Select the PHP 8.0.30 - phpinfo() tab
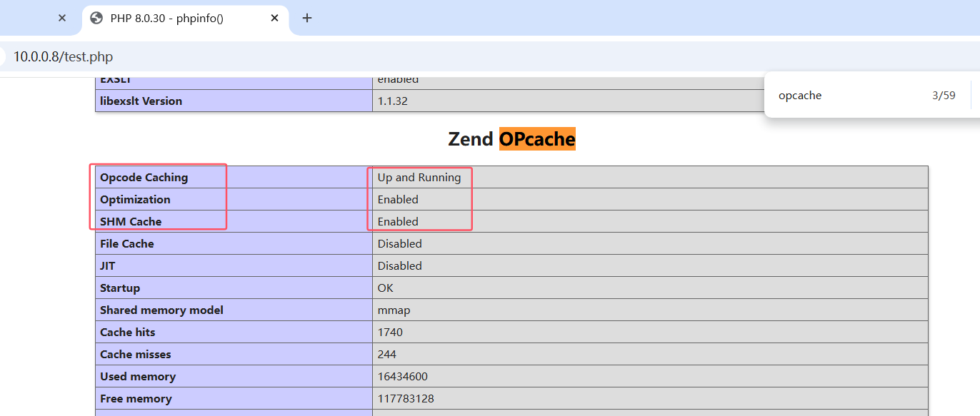The height and width of the screenshot is (416, 980). point(185,19)
